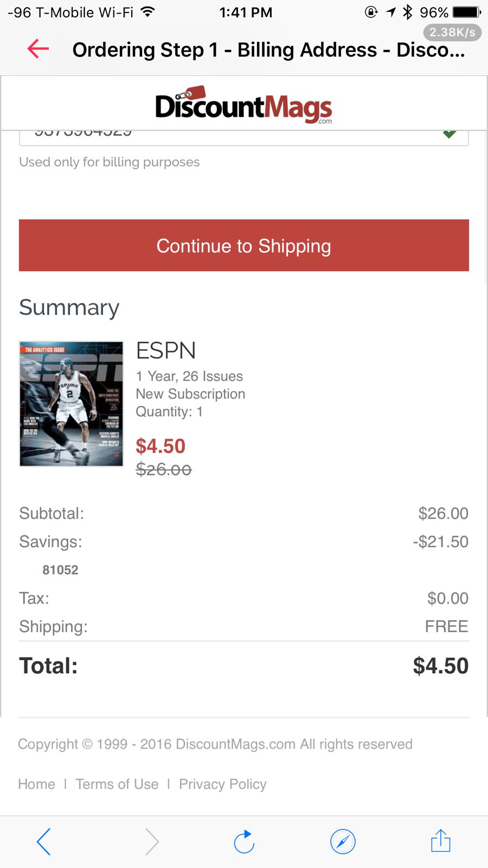This screenshot has width=488, height=868.
Task: Tap the browser forward chevron
Action: tap(152, 841)
